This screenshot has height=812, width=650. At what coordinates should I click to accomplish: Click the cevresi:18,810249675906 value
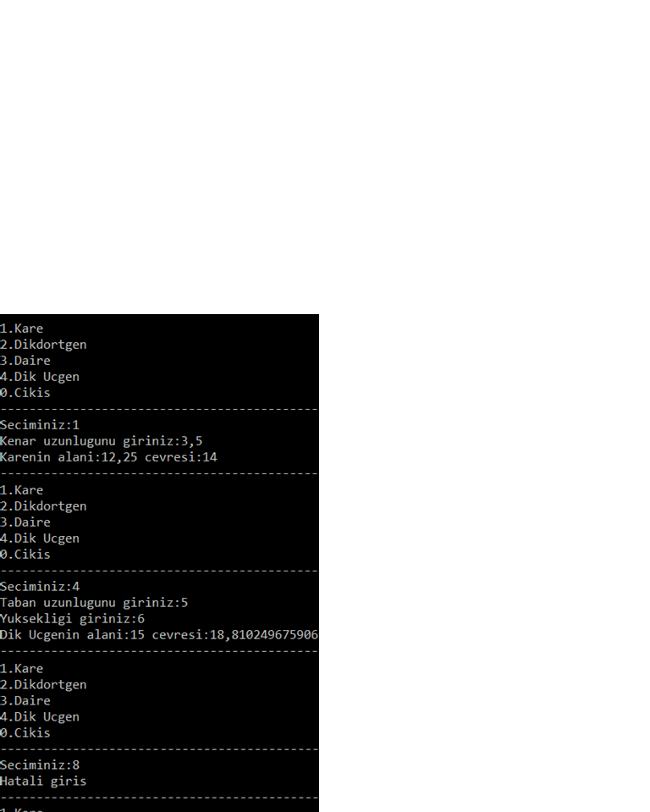[235, 635]
